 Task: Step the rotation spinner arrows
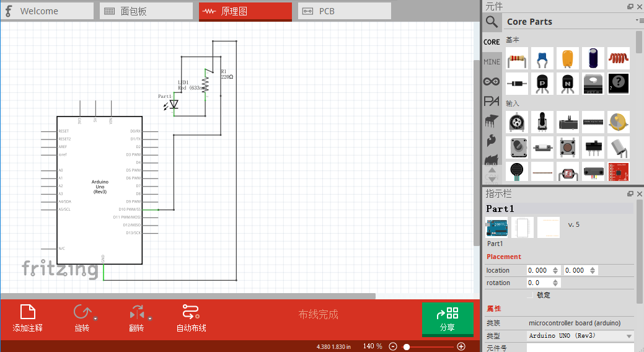pyautogui.click(x=555, y=283)
